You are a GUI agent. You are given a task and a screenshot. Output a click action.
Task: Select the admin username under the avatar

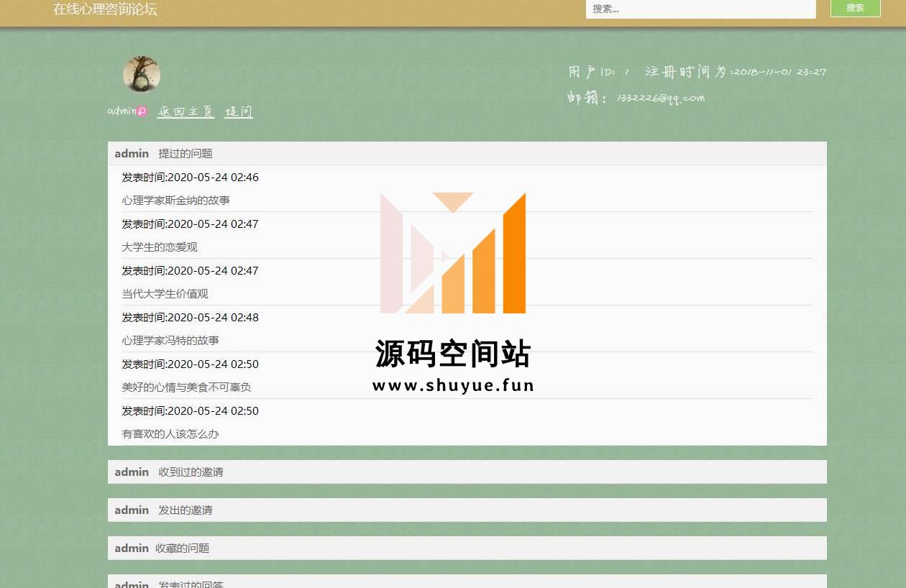pyautogui.click(x=122, y=111)
